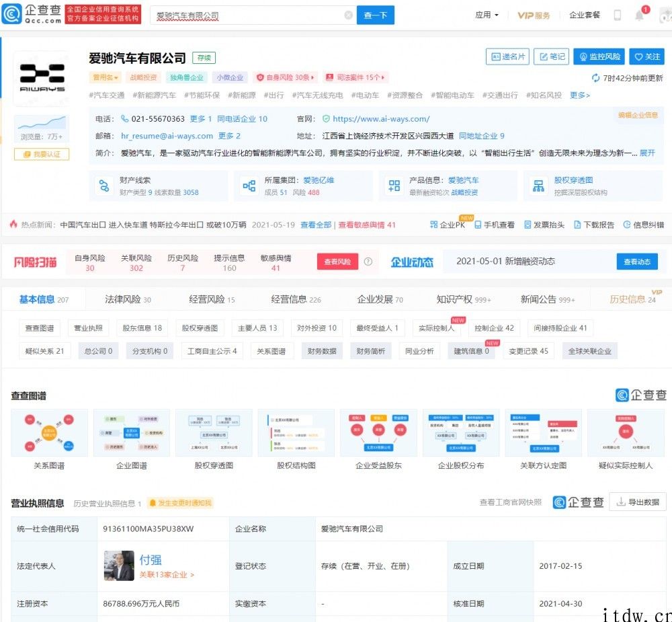The image size is (672, 622).
Task: Click the risk scan help question icon
Action: (x=368, y=261)
